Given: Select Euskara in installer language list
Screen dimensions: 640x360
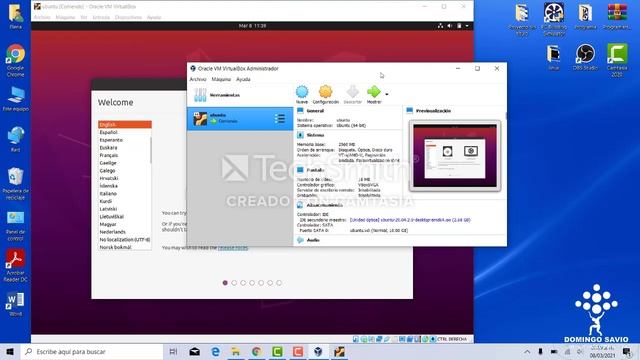Looking at the screenshot, I should [124, 148].
